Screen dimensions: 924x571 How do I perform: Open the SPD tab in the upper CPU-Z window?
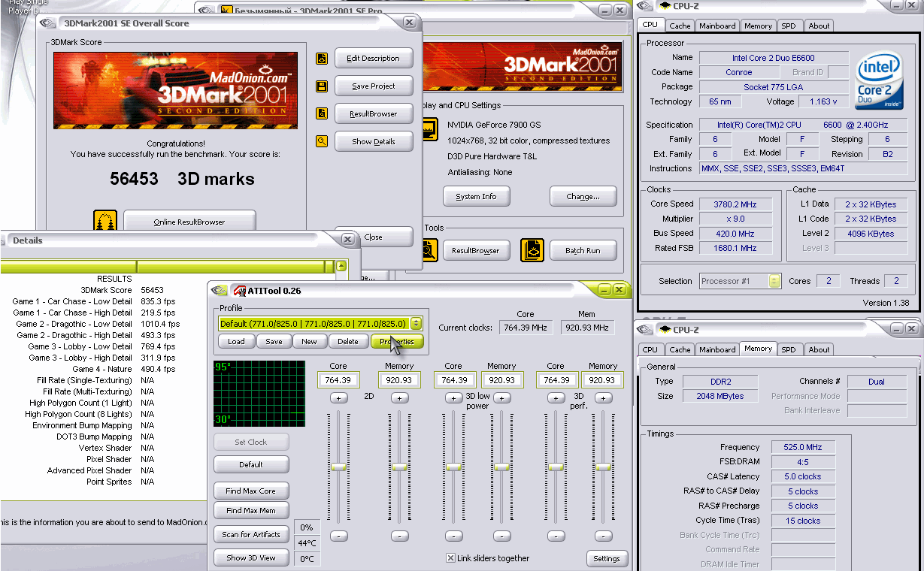[x=788, y=26]
